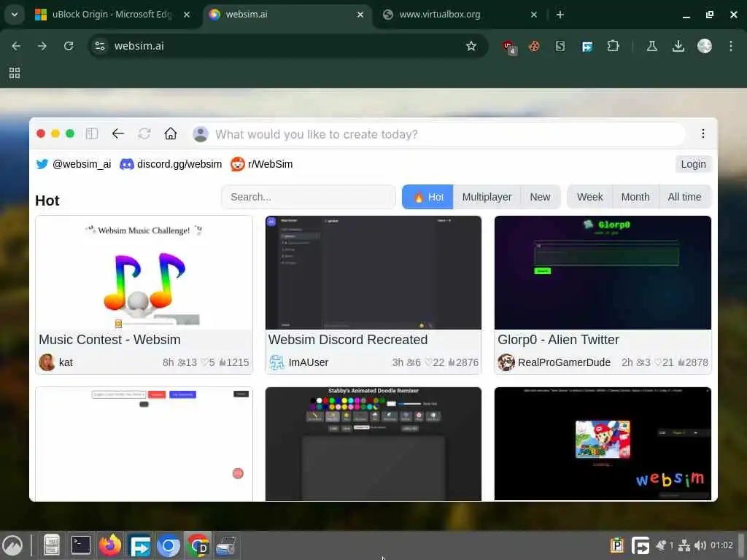Click the yellow dot in websim window
The height and width of the screenshot is (560, 747).
(x=55, y=134)
